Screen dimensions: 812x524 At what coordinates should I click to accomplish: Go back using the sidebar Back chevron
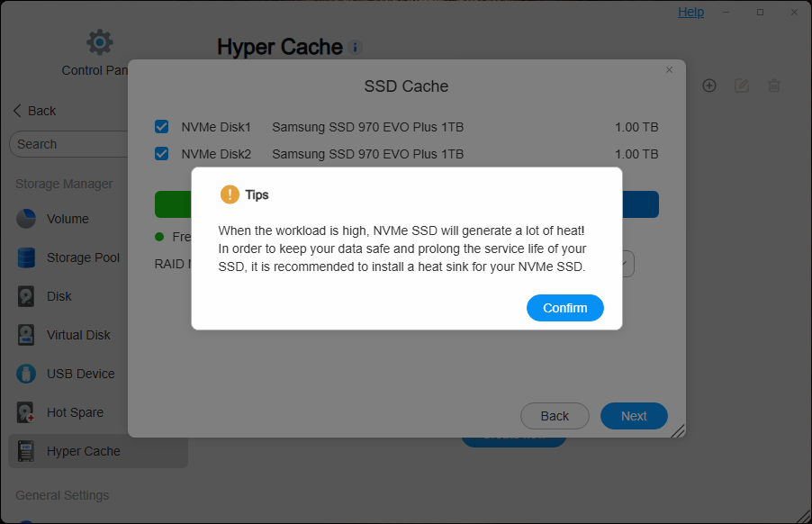tap(18, 111)
